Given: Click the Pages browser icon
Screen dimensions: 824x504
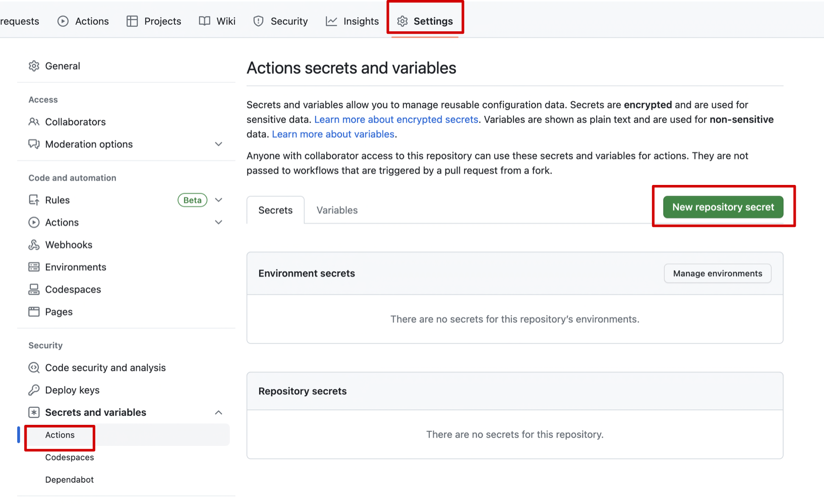Looking at the screenshot, I should (x=34, y=312).
